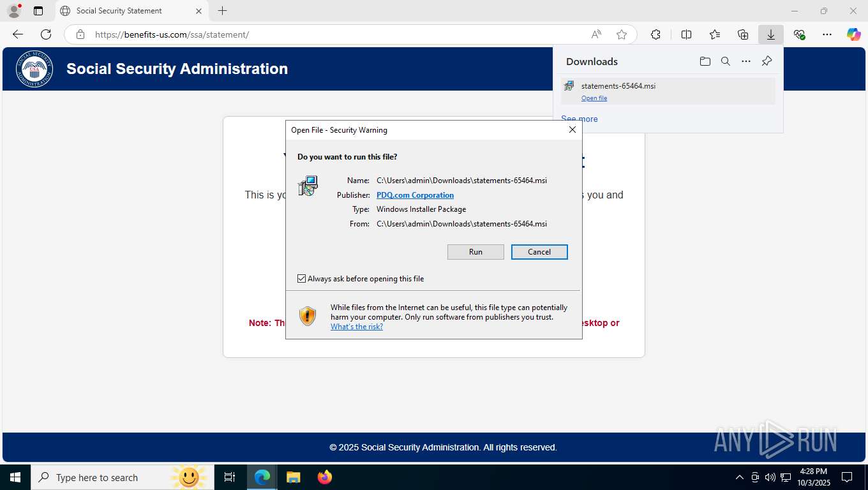Search downloads with magnifier icon

click(725, 61)
